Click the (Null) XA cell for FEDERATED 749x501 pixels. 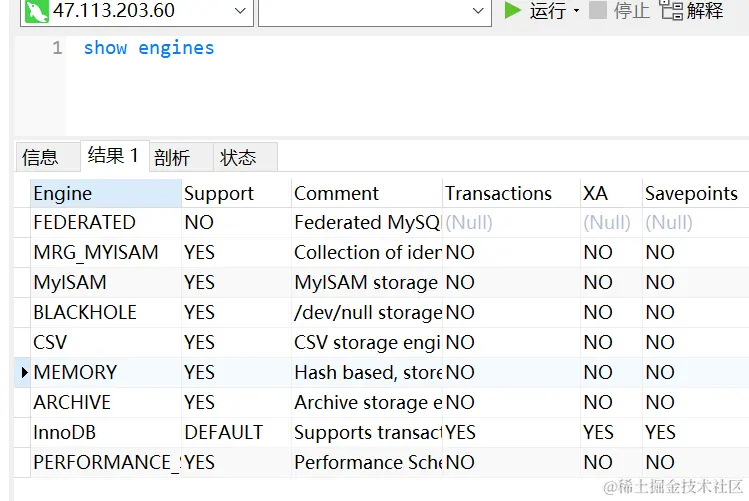611,223
